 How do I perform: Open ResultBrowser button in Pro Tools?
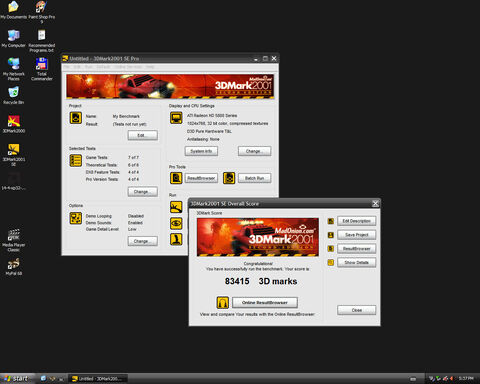tap(201, 178)
